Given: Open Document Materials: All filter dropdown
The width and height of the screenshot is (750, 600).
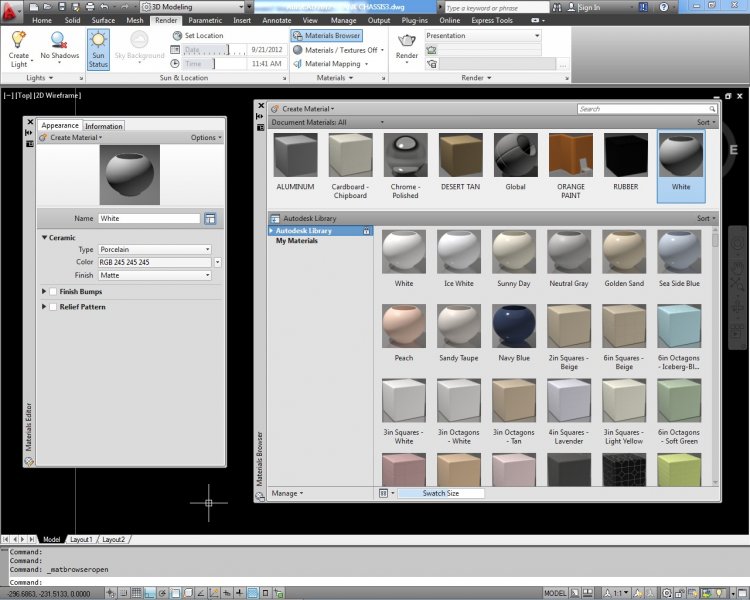Looking at the screenshot, I should [x=328, y=122].
